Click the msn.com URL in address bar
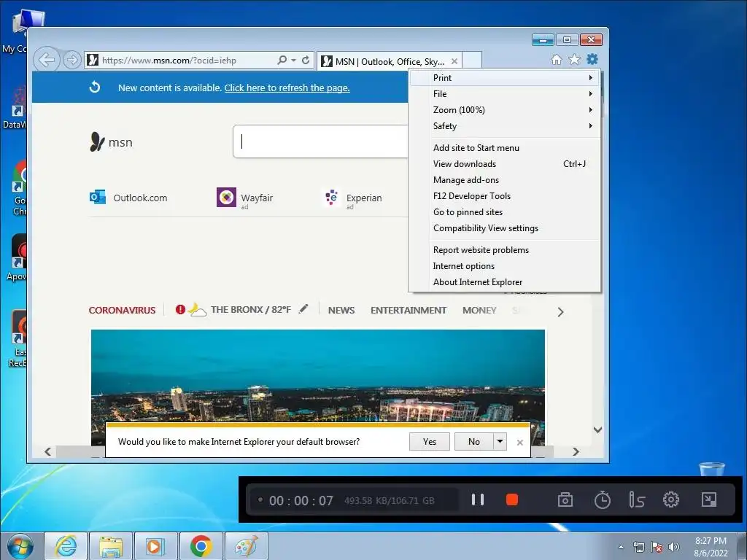This screenshot has height=560, width=747. (169, 61)
